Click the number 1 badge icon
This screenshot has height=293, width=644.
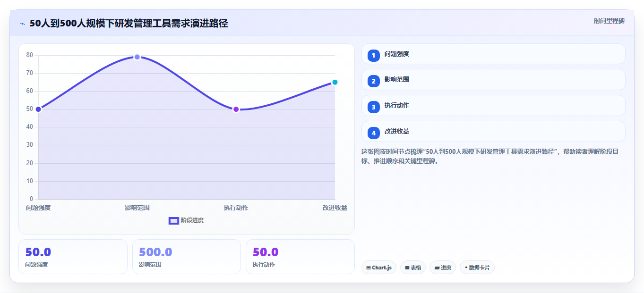(x=374, y=55)
